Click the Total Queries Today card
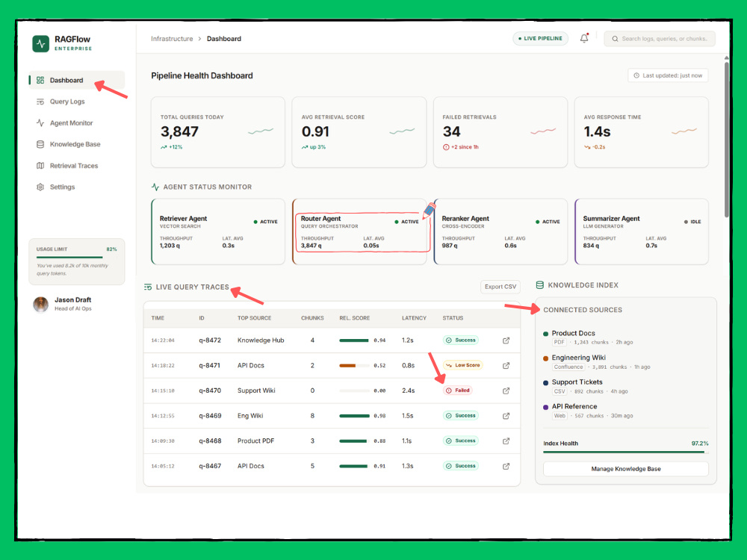This screenshot has width=747, height=560. click(218, 132)
